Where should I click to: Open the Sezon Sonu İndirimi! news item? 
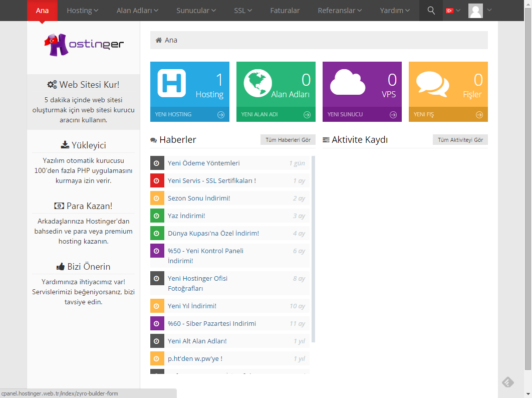point(199,198)
